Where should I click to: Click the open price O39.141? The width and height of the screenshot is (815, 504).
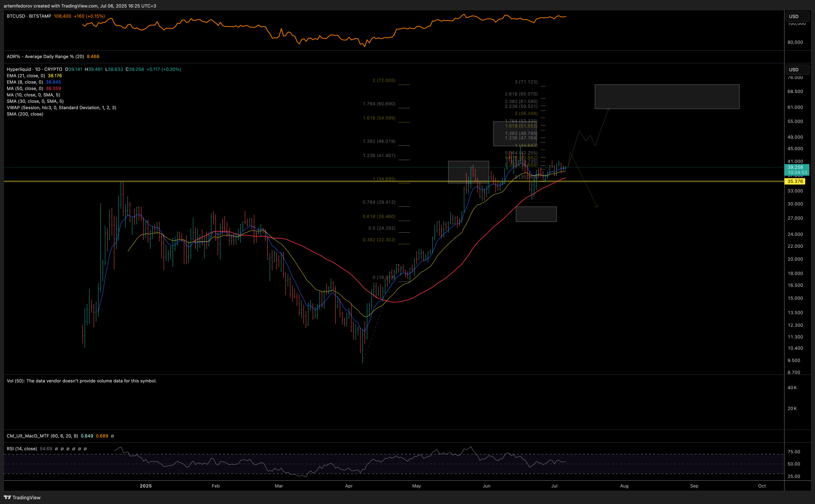tap(73, 69)
